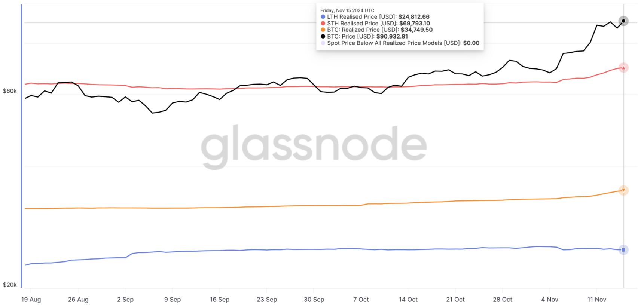Click the red STH legend dot in tooltip
The height and width of the screenshot is (307, 644).
(x=323, y=23)
